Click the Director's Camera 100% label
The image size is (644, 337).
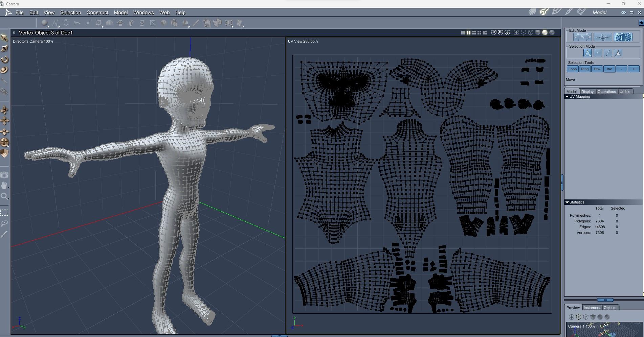tap(33, 41)
